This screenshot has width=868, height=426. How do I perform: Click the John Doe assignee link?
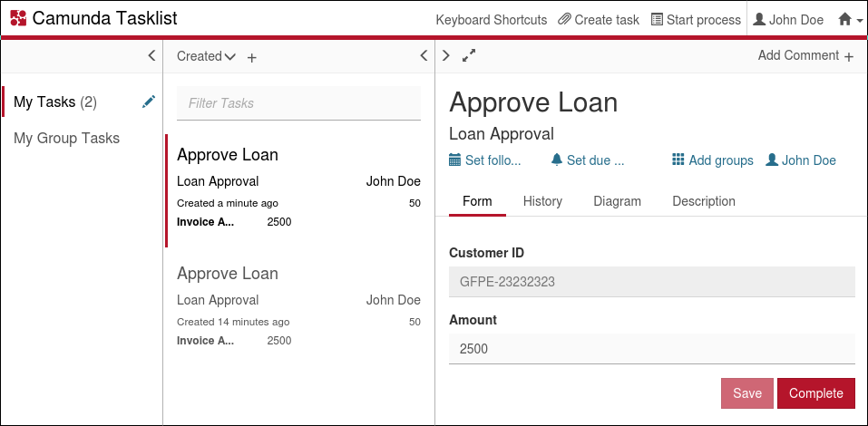[801, 160]
